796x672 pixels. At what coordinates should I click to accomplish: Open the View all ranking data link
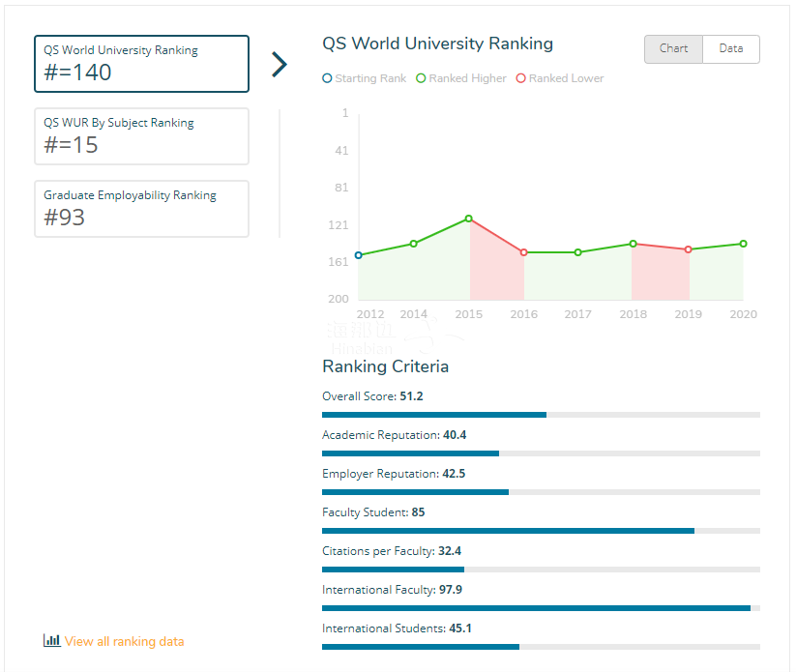pyautogui.click(x=125, y=642)
